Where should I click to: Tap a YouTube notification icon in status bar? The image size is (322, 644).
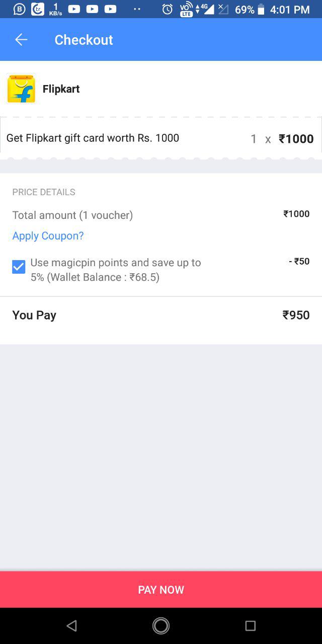tap(73, 9)
